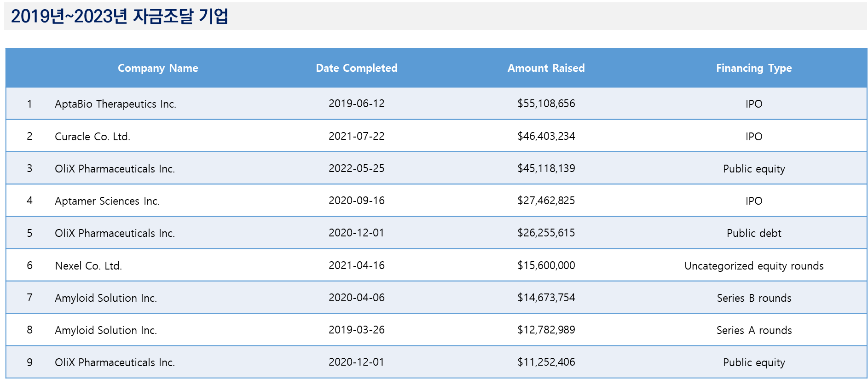This screenshot has height=379, width=868.
Task: Select 'OliX Pharmaceuticals Inc.' in the $11,252,406 row
Action: [x=115, y=362]
